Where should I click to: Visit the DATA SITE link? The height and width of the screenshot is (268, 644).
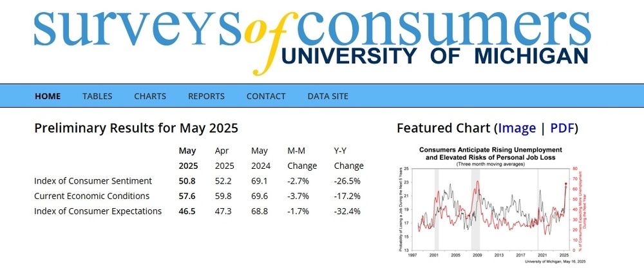click(x=328, y=96)
